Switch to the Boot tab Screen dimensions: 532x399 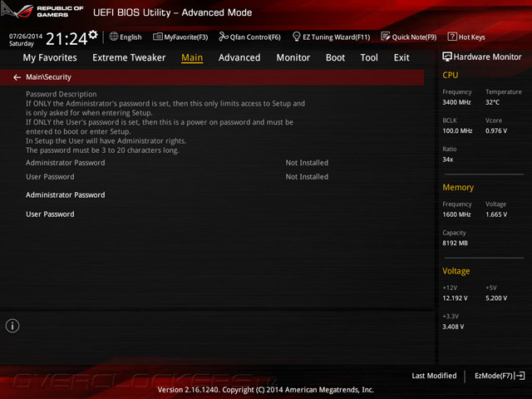click(335, 57)
